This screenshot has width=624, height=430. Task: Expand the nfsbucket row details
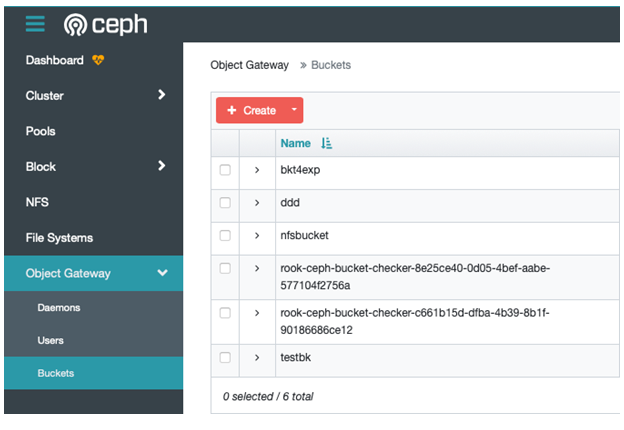point(257,235)
